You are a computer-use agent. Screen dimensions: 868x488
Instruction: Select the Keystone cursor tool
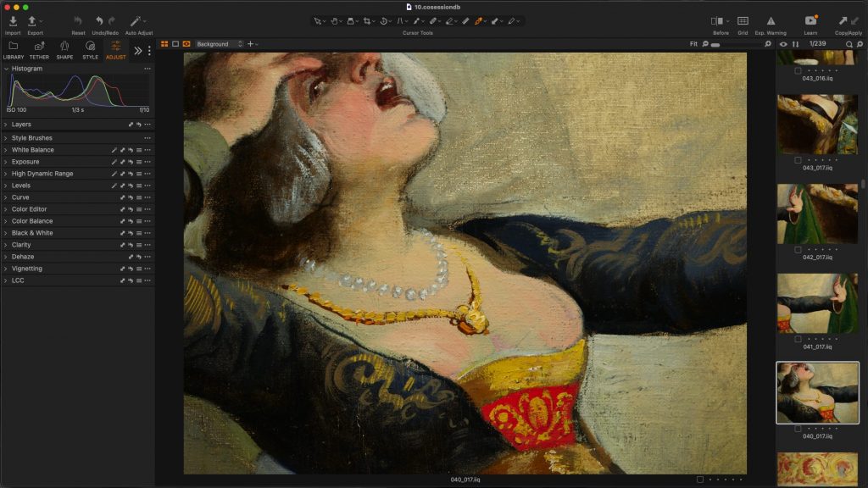pyautogui.click(x=400, y=21)
